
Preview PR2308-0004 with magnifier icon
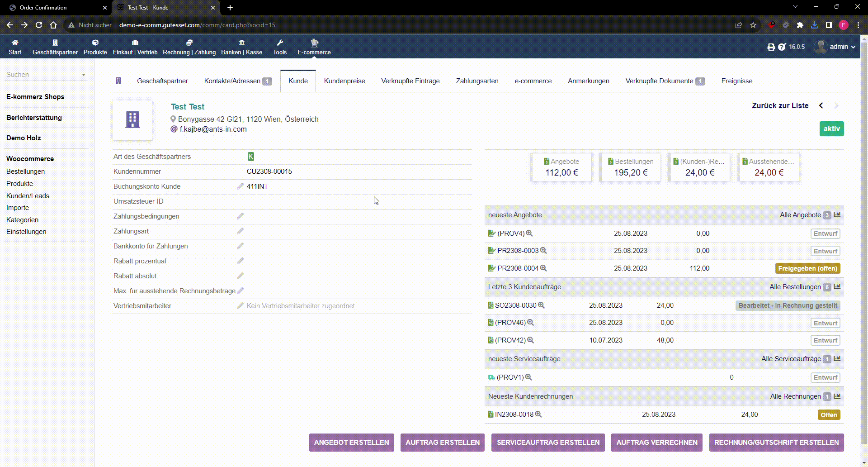coord(543,268)
